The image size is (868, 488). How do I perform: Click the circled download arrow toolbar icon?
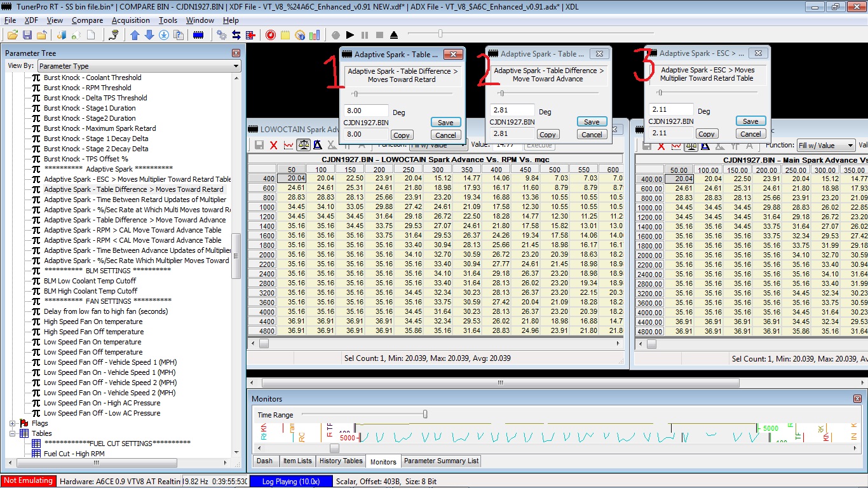coord(164,35)
